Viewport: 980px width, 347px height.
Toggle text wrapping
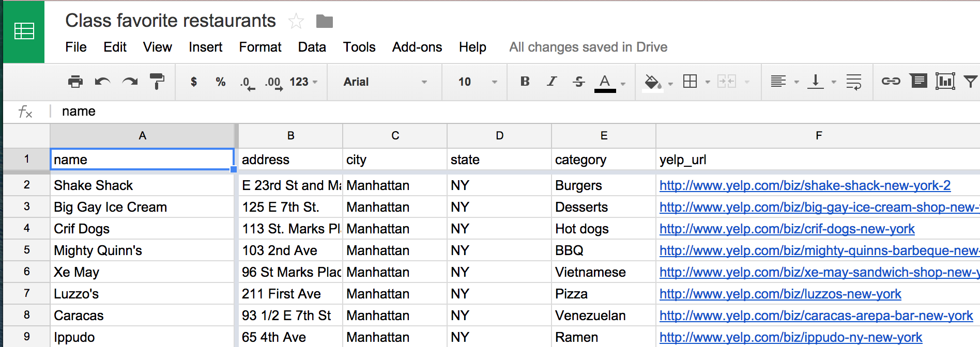coord(853,82)
